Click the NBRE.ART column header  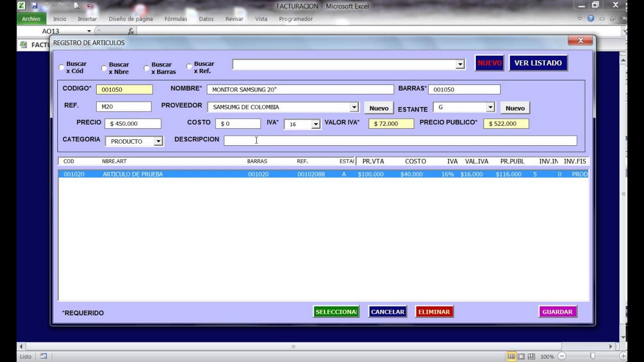tap(114, 161)
